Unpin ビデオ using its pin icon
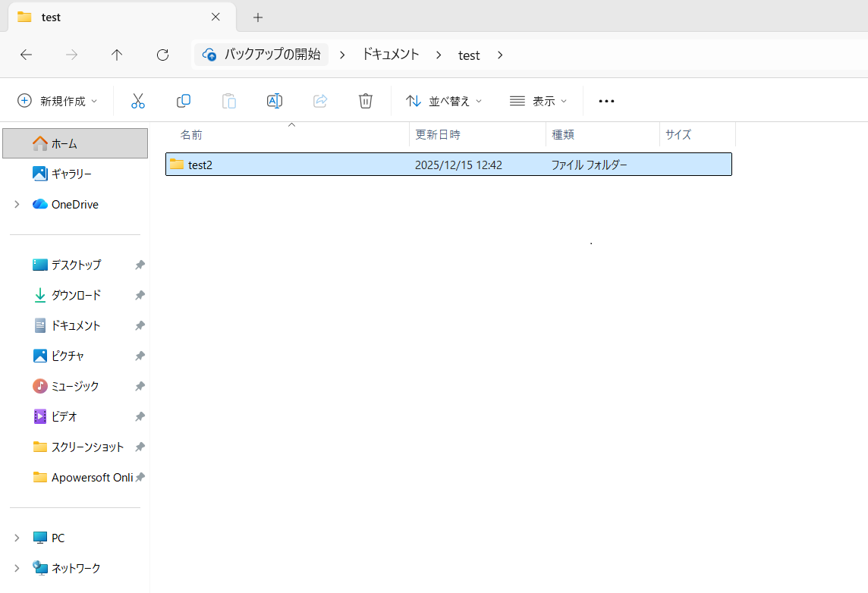The image size is (868, 593). click(x=140, y=416)
